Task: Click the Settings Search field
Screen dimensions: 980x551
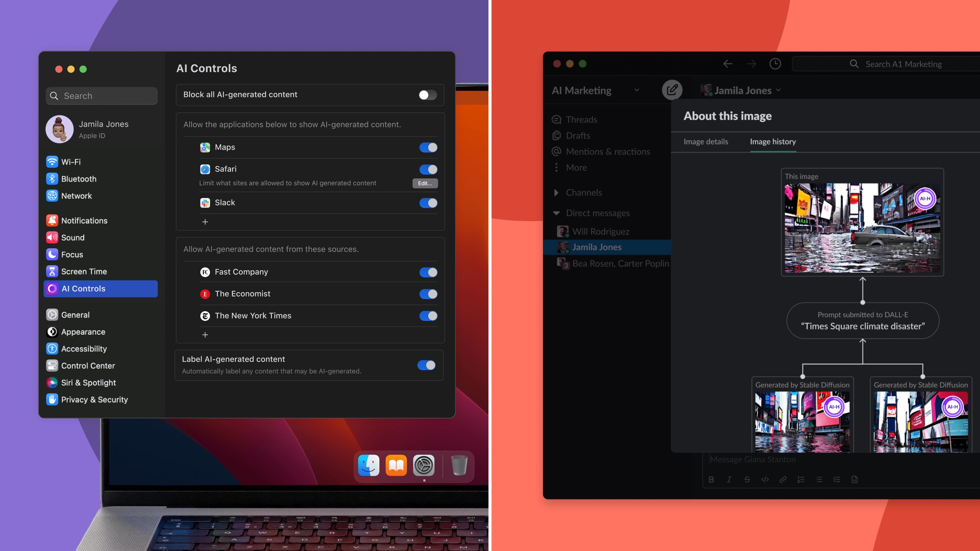Action: (x=102, y=96)
